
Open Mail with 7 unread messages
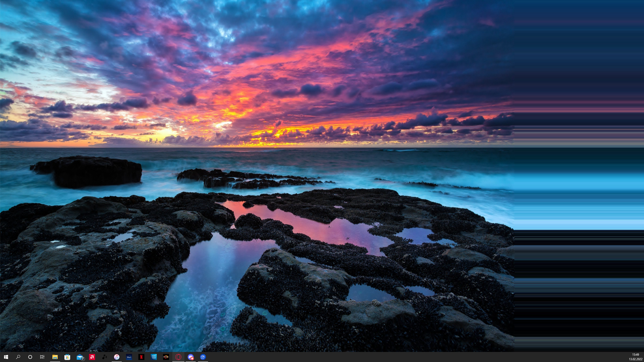point(79,357)
